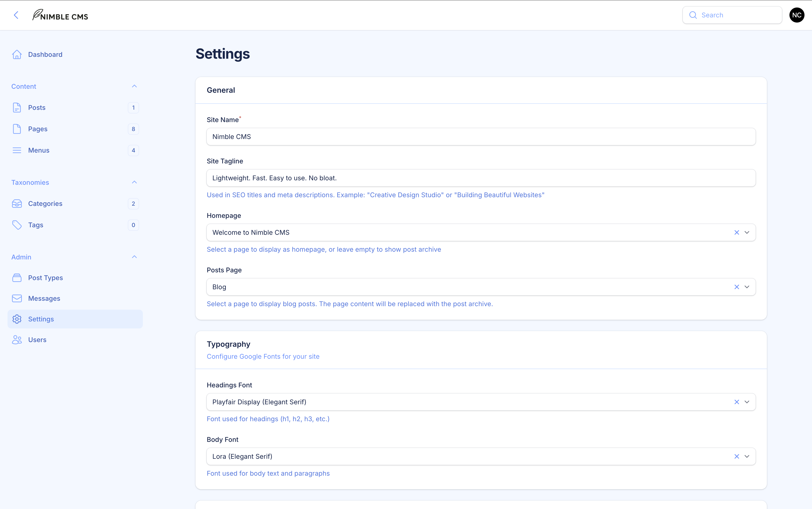Clear the Body Font Lora selection
Screen dimensions: 812x509
pyautogui.click(x=737, y=456)
